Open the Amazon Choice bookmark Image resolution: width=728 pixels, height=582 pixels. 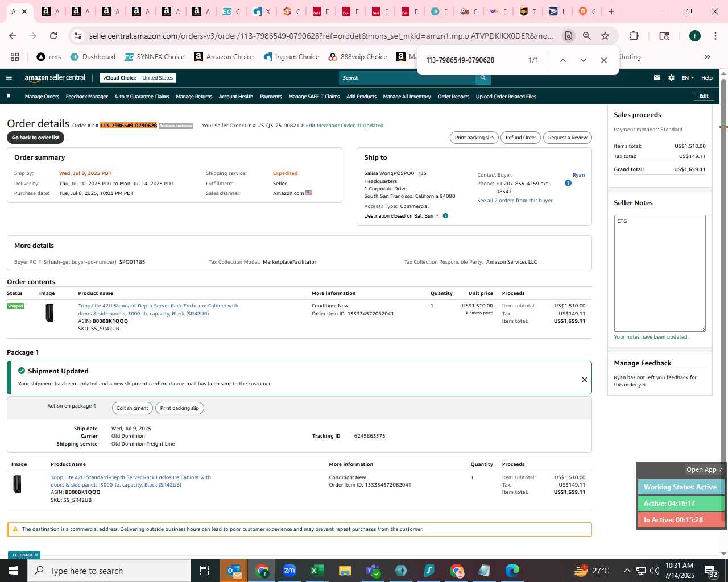pyautogui.click(x=224, y=57)
